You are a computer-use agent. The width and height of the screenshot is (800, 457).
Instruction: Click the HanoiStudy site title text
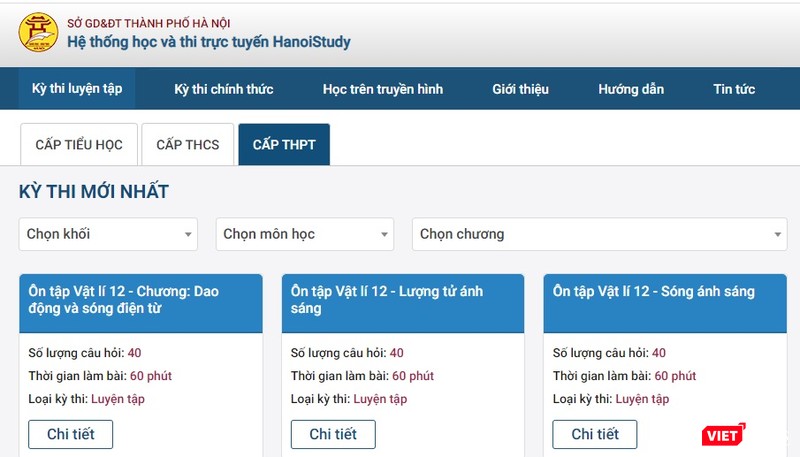(x=209, y=42)
